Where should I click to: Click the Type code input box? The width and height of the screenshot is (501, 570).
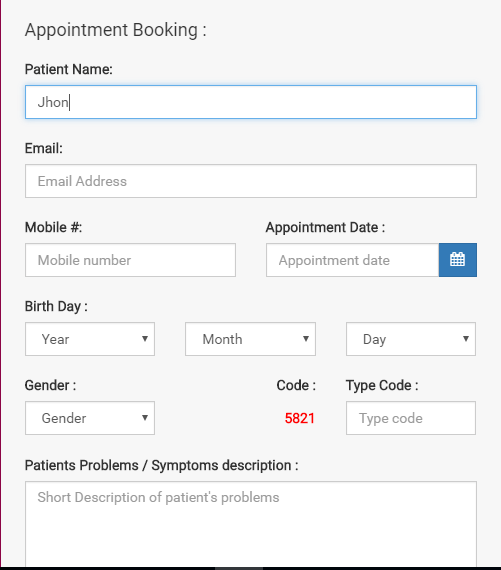[x=411, y=418]
